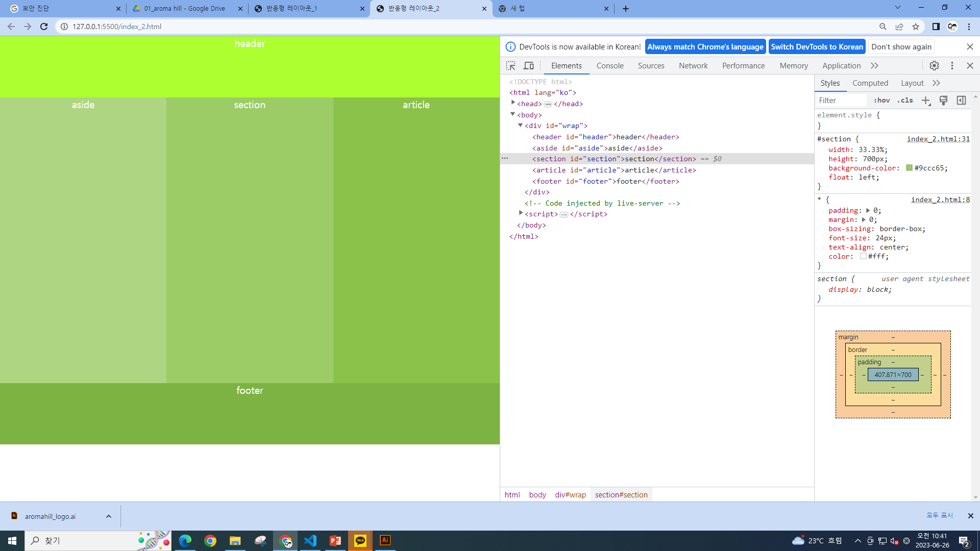Toggle the device toolbar icon
Viewport: 980px width, 551px height.
point(529,66)
